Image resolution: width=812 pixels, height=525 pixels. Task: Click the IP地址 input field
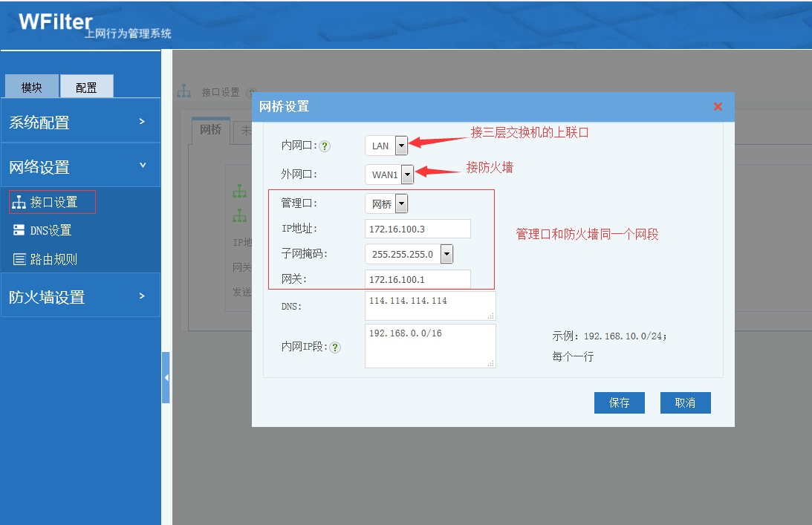(x=418, y=229)
